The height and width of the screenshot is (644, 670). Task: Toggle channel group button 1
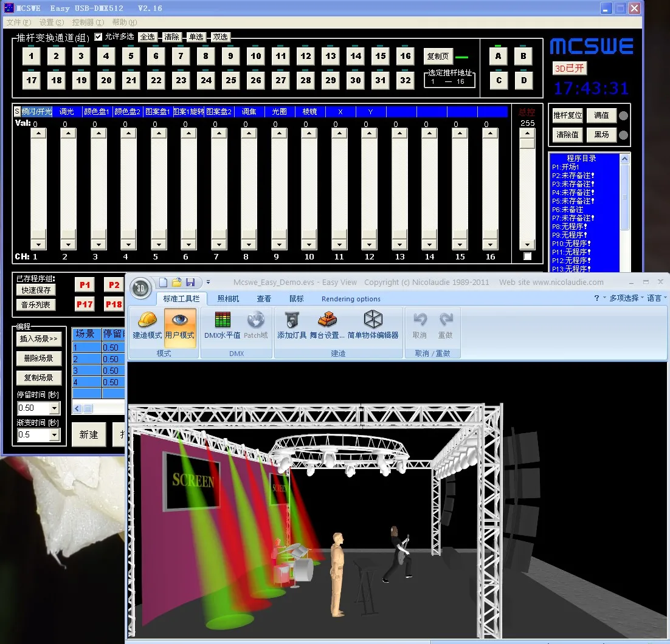pos(31,56)
